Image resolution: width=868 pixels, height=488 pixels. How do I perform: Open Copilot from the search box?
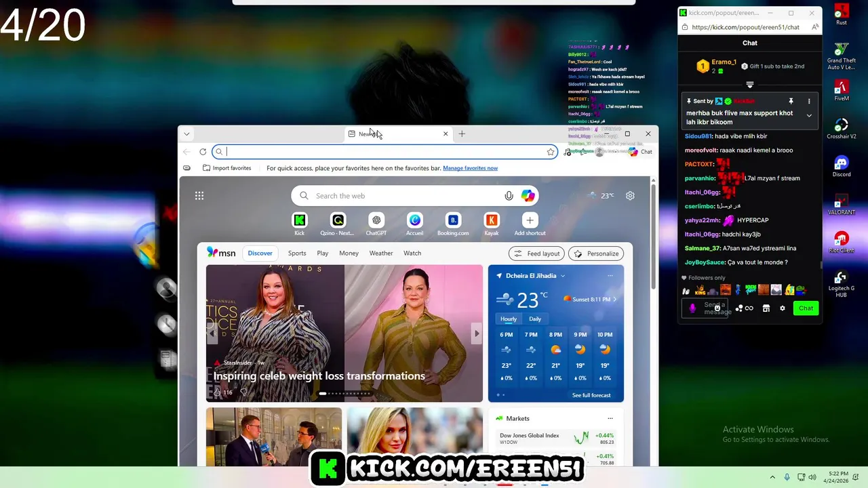pyautogui.click(x=528, y=196)
